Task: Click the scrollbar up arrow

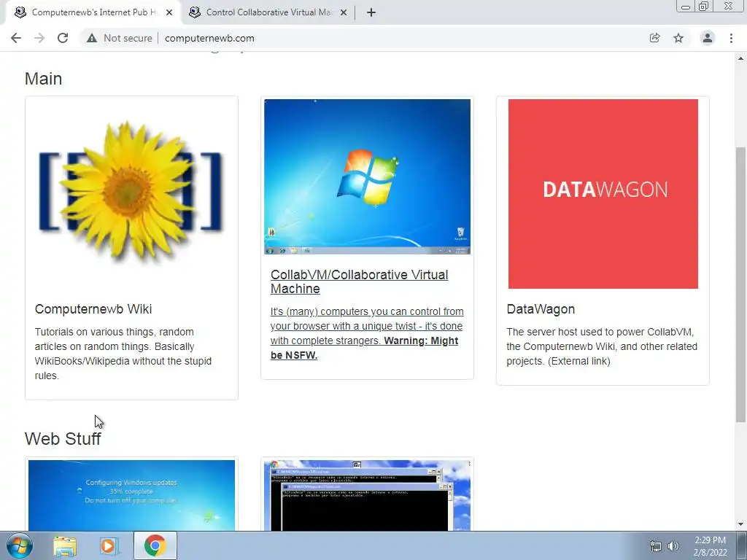Action: (x=740, y=58)
